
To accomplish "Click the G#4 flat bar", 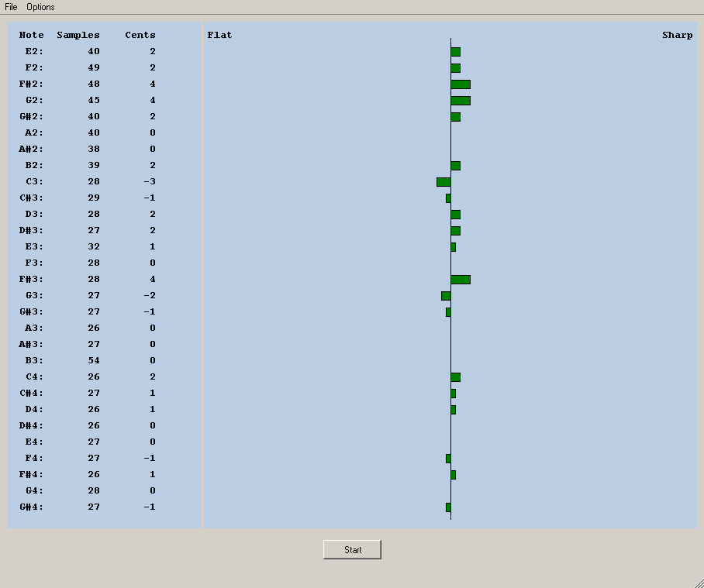I will [448, 507].
